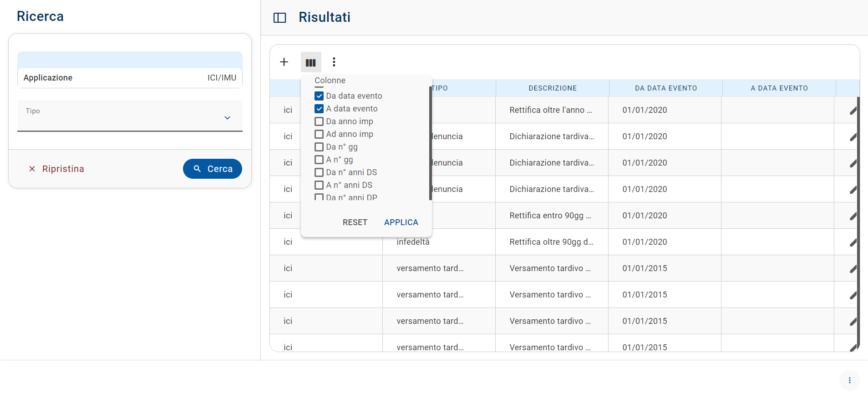The width and height of the screenshot is (868, 398).
Task: Click edit pencil on Rettifica oltre 90gg row
Action: click(853, 242)
